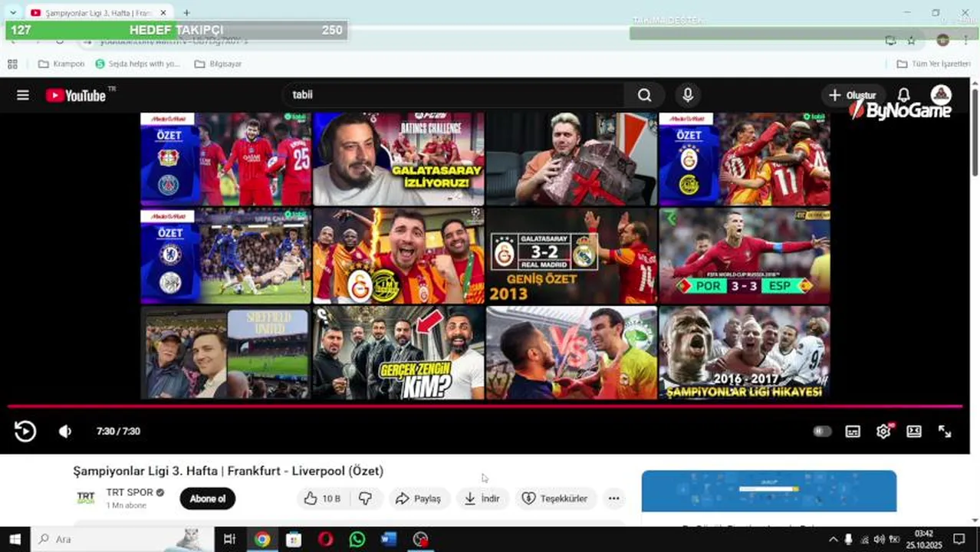
Task: Open Opera from the taskbar
Action: coord(325,539)
